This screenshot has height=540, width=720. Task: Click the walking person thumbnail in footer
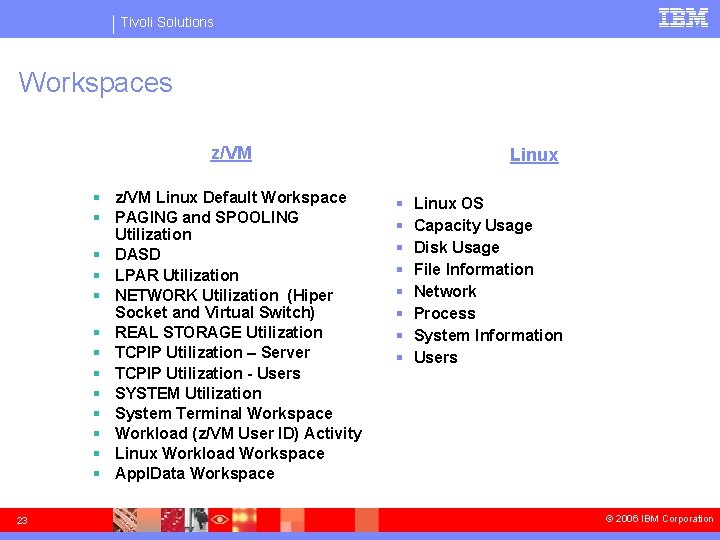(x=199, y=519)
